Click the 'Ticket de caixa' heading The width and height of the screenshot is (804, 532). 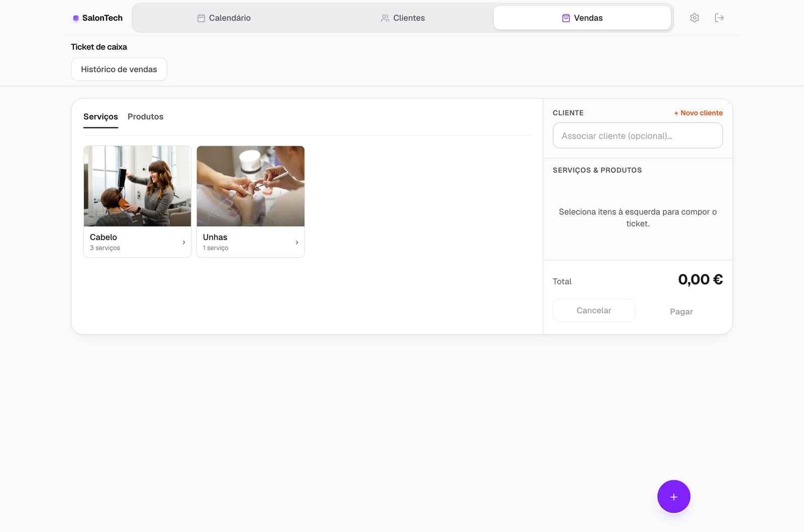point(99,47)
